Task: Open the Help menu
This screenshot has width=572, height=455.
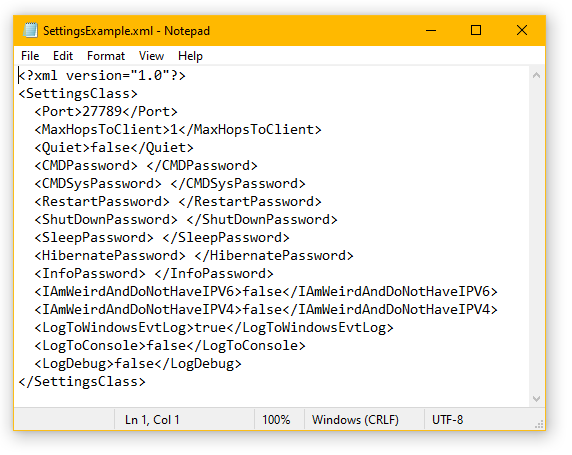Action: point(190,56)
